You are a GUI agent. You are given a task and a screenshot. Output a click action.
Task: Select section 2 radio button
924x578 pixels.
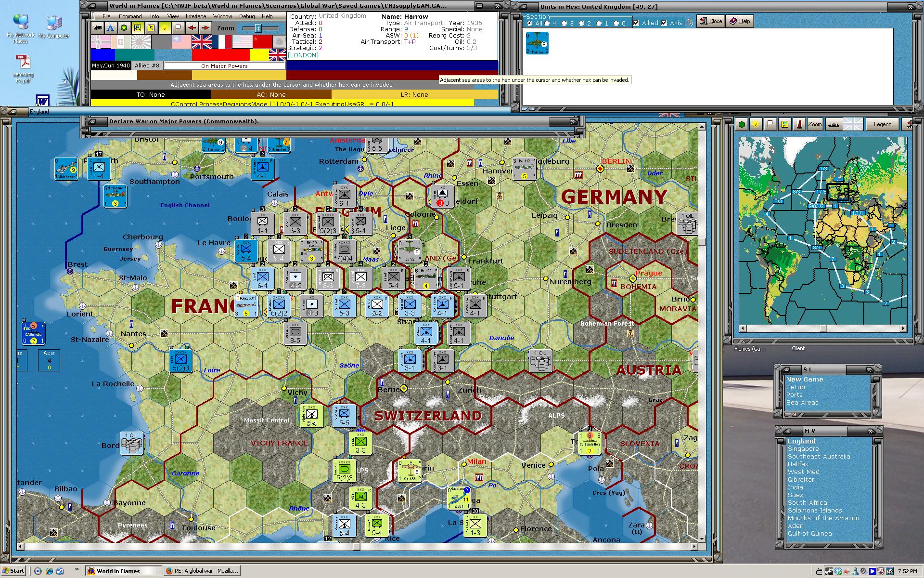(x=582, y=23)
